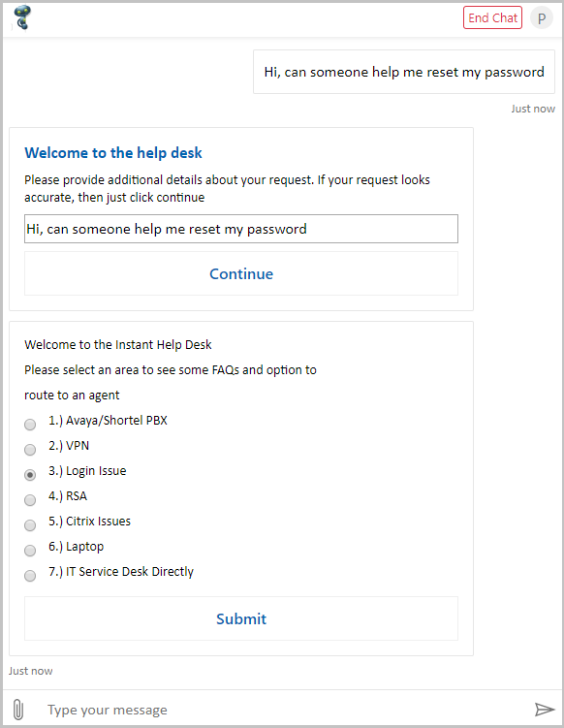Click the Continue button

click(241, 273)
